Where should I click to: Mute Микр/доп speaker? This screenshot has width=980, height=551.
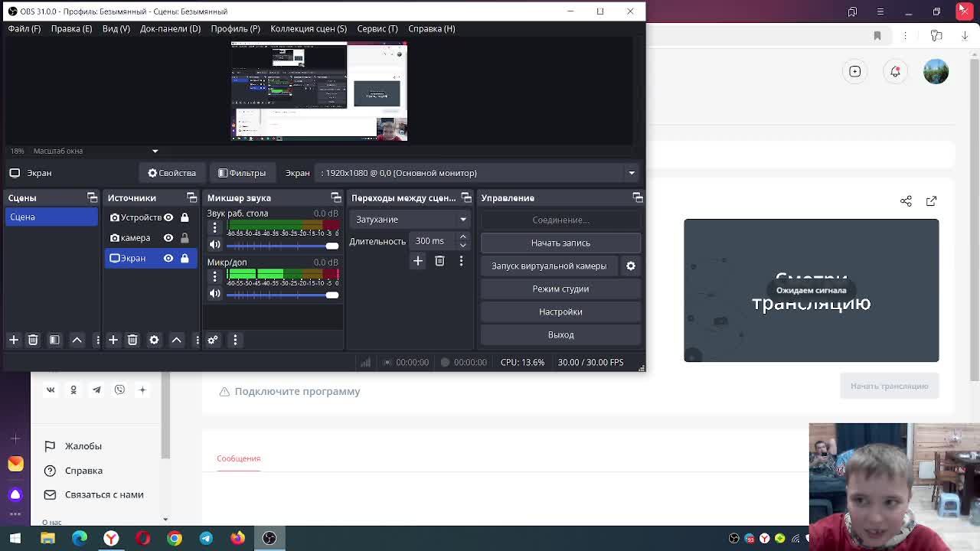215,295
